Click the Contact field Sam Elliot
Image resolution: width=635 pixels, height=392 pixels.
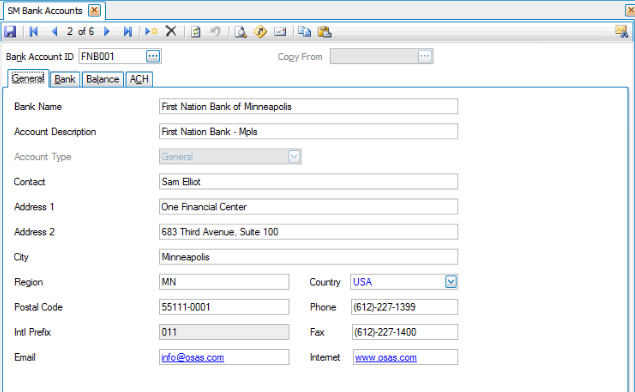[309, 181]
